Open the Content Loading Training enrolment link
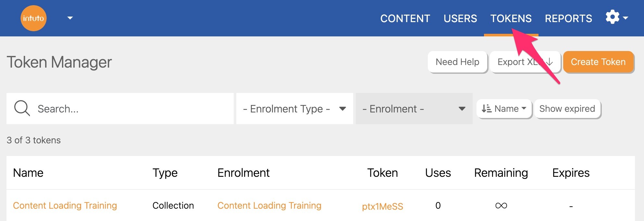The height and width of the screenshot is (221, 644). [x=269, y=205]
